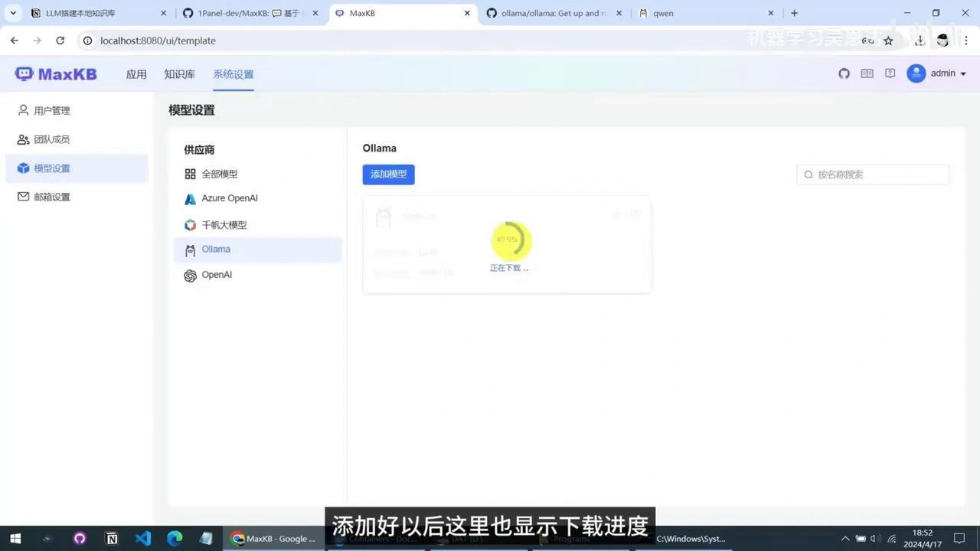980x551 pixels.
Task: Click the 添加模型 button
Action: pyautogui.click(x=388, y=174)
